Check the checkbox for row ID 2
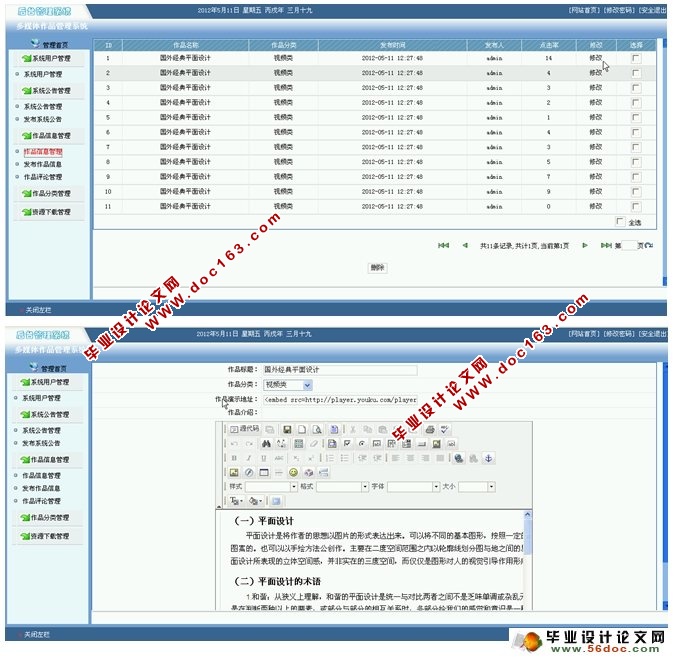 (x=635, y=73)
